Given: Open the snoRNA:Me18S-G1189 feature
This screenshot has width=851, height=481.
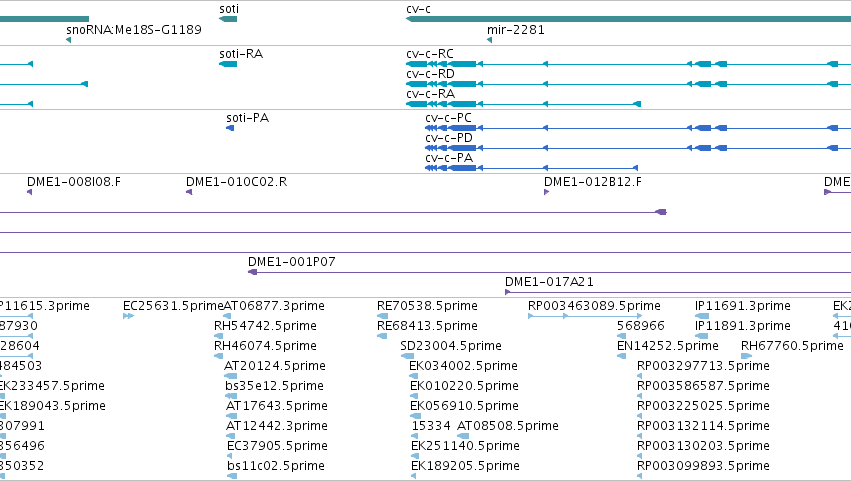Looking at the screenshot, I should (x=134, y=29).
